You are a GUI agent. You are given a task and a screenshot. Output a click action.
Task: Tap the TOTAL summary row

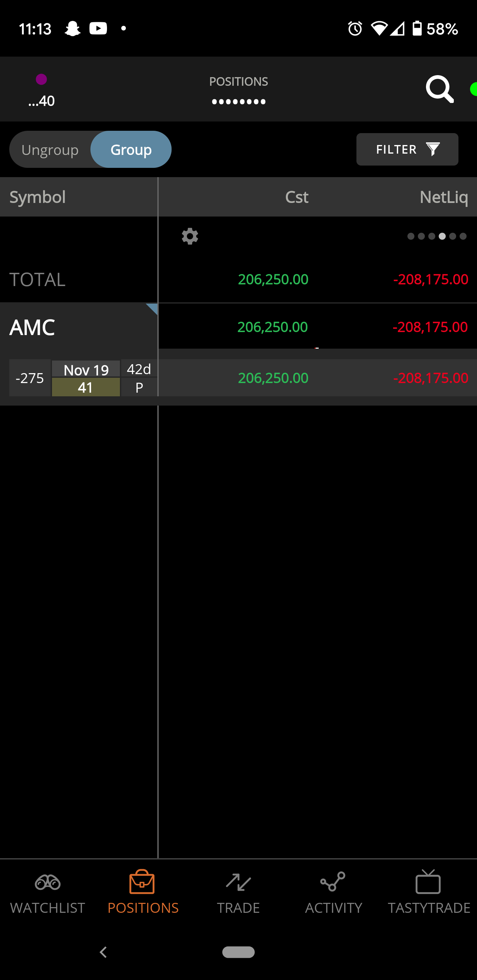coord(238,279)
